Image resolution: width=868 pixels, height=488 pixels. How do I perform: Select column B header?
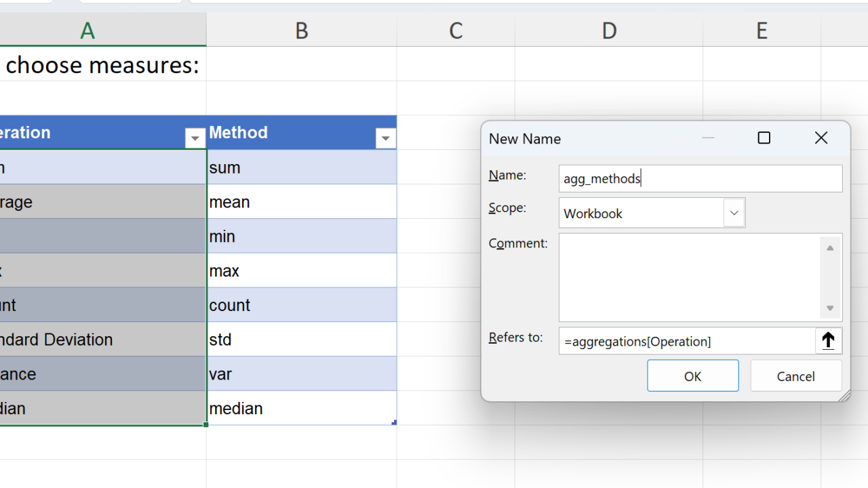pyautogui.click(x=302, y=30)
